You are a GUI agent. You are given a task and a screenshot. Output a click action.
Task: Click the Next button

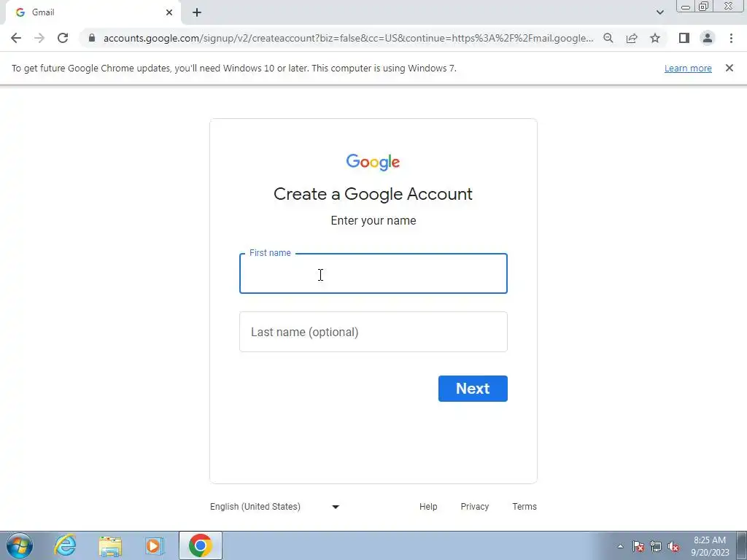[x=473, y=389]
